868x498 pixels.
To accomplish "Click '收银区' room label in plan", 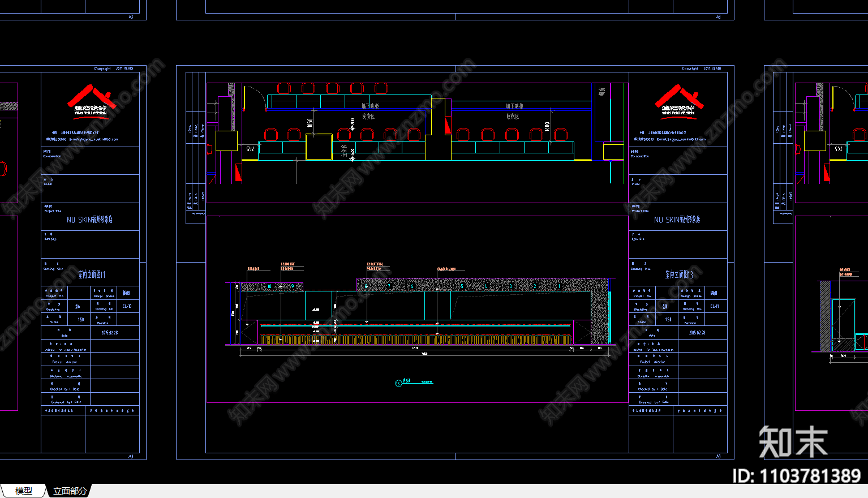I will click(x=513, y=116).
